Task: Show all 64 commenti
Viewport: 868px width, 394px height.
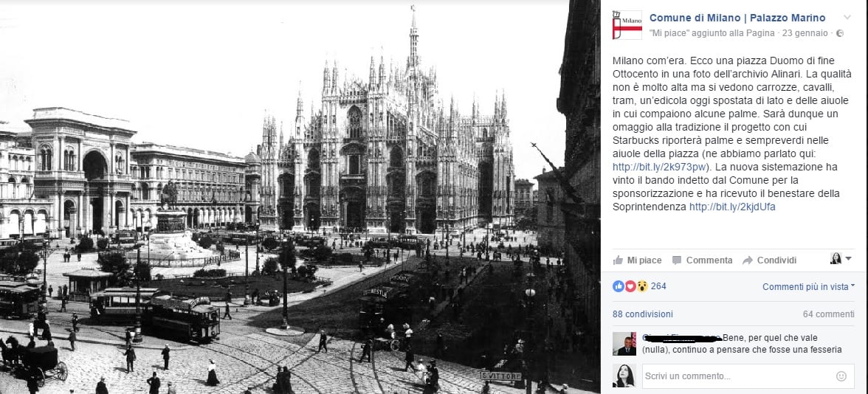Action: pyautogui.click(x=829, y=314)
